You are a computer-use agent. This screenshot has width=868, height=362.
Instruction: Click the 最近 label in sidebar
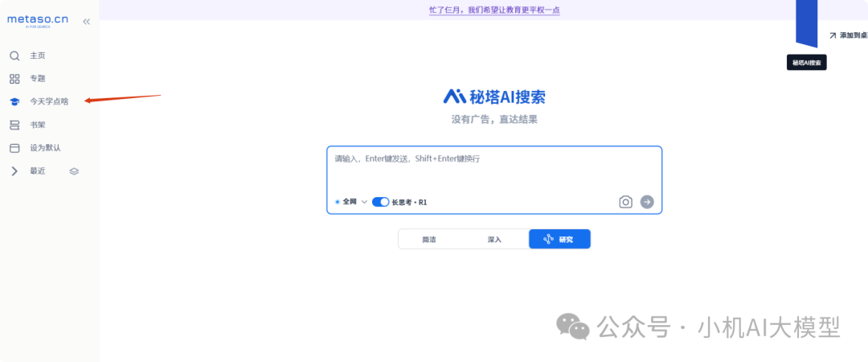[38, 171]
